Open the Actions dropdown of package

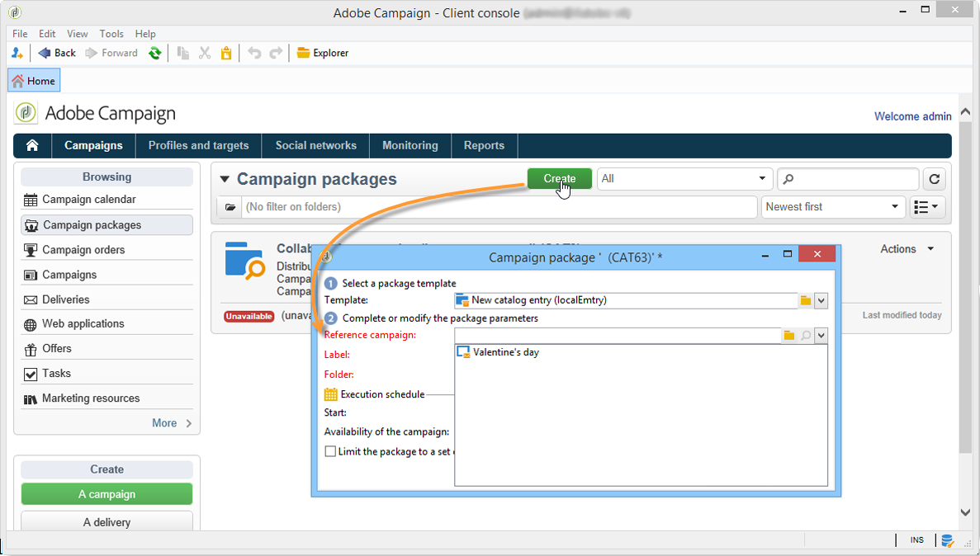point(907,248)
